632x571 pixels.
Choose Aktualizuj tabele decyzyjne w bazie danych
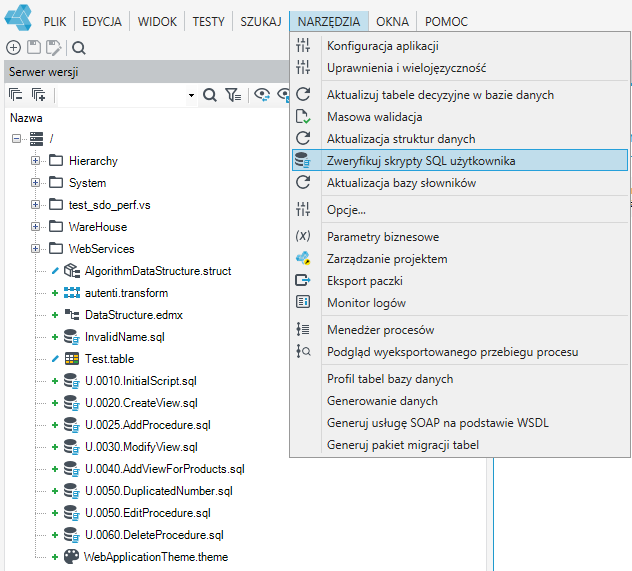[460, 95]
